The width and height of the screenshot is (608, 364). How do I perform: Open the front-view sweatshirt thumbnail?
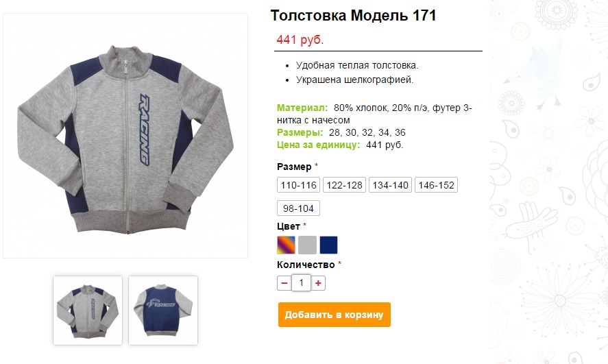[x=88, y=311]
